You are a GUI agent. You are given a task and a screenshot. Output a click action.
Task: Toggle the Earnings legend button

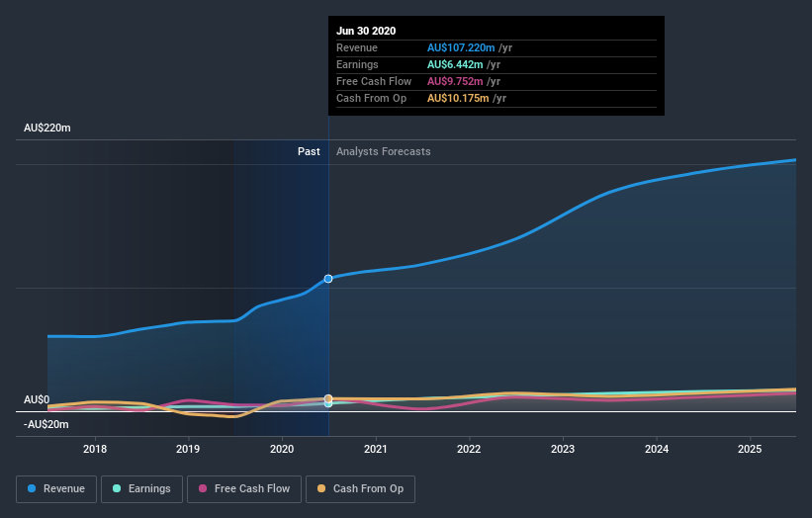(x=141, y=489)
